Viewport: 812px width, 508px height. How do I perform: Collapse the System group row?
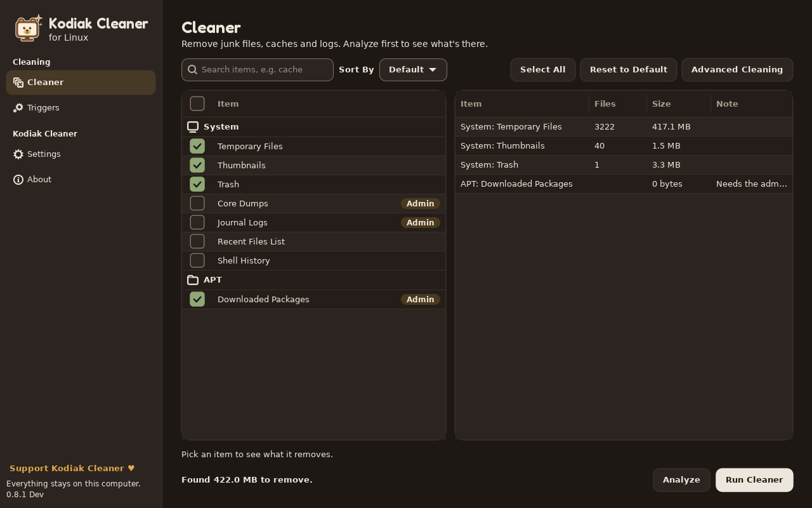click(x=313, y=127)
